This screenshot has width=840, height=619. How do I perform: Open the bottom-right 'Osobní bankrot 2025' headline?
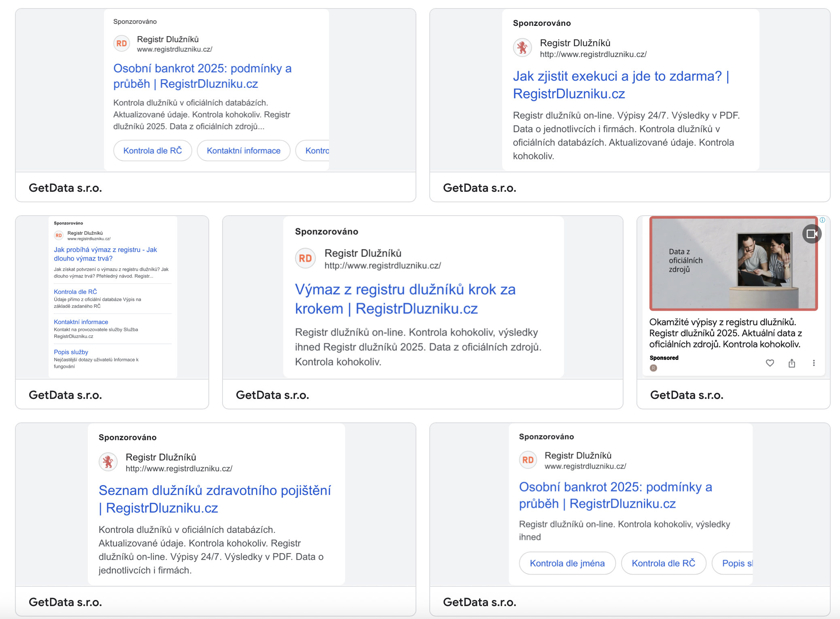[615, 495]
